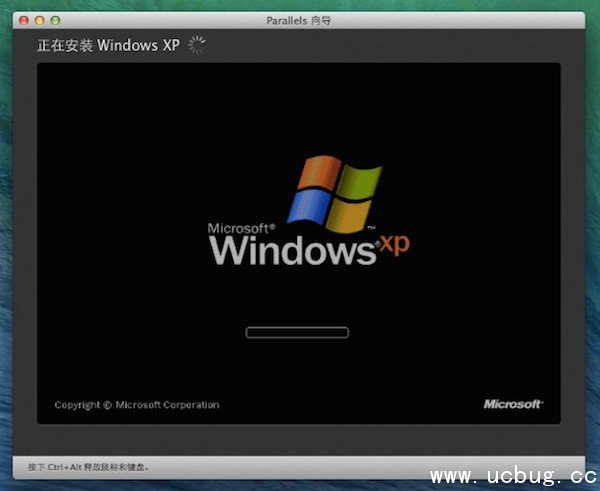Click the Windows XP flag logo
The width and height of the screenshot is (600, 491).
click(x=334, y=194)
